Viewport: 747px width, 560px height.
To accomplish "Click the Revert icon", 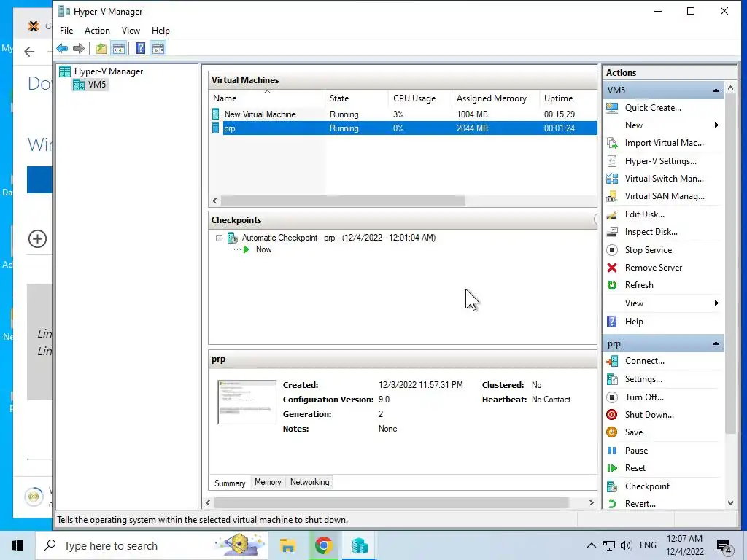I will click(612, 504).
